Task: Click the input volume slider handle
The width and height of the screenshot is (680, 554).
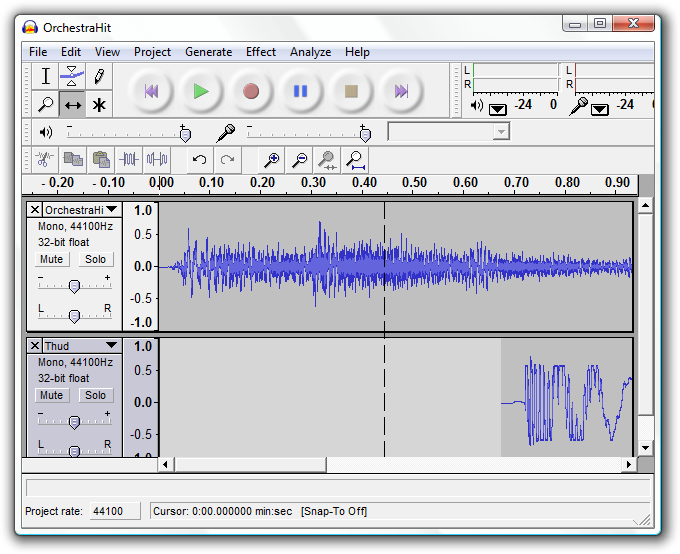Action: click(365, 134)
